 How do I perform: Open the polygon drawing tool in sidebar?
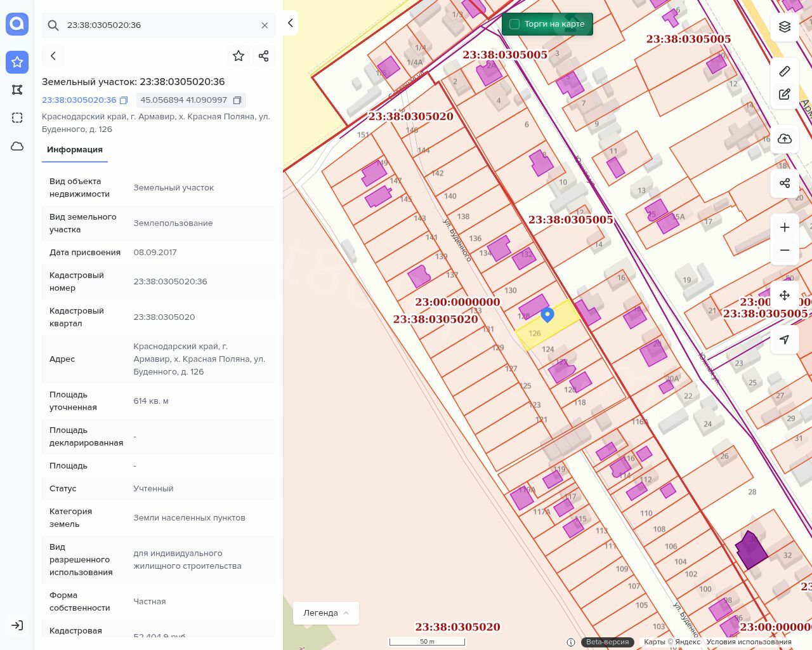click(17, 90)
